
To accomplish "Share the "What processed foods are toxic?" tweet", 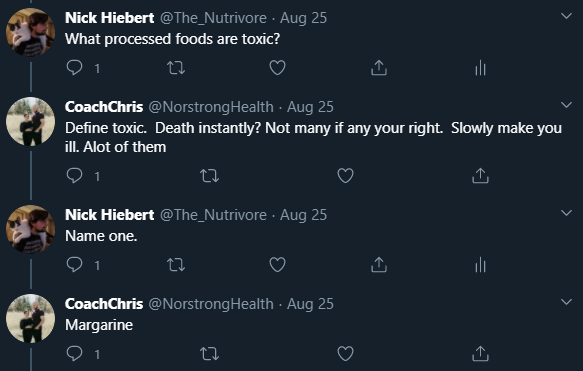I will 379,68.
